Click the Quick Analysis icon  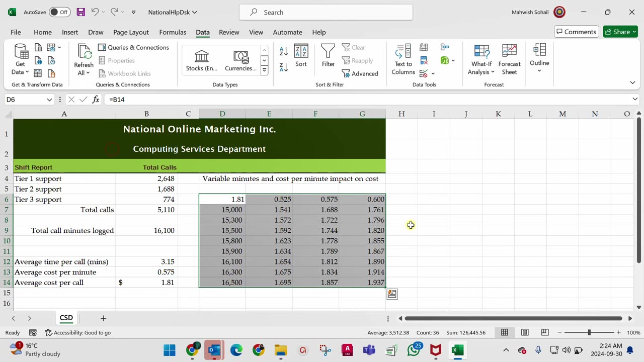(x=392, y=294)
